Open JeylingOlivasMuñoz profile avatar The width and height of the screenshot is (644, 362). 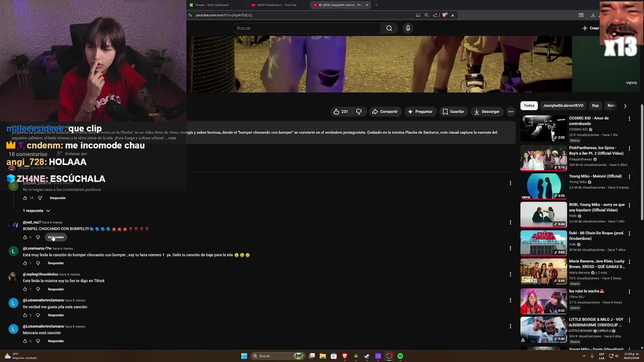click(14, 277)
